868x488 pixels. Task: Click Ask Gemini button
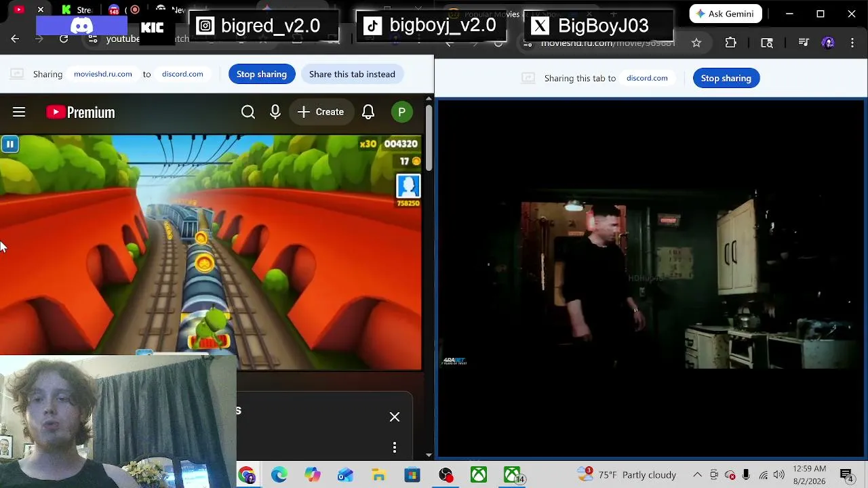[x=726, y=14]
